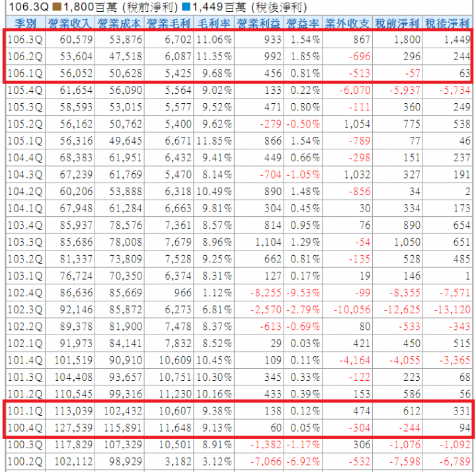Click the 1,800百萬 (稅前淨利) summary text
The width and height of the screenshot is (476, 472).
pos(120,7)
